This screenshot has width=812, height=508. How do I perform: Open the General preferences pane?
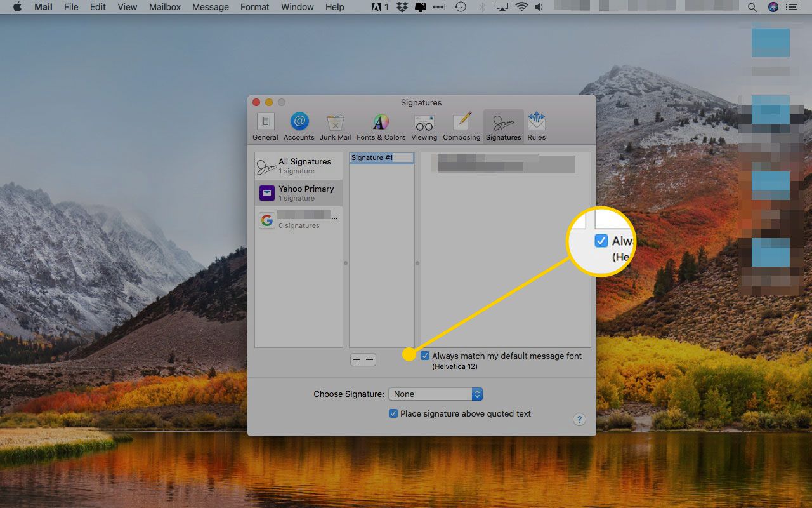pos(265,126)
